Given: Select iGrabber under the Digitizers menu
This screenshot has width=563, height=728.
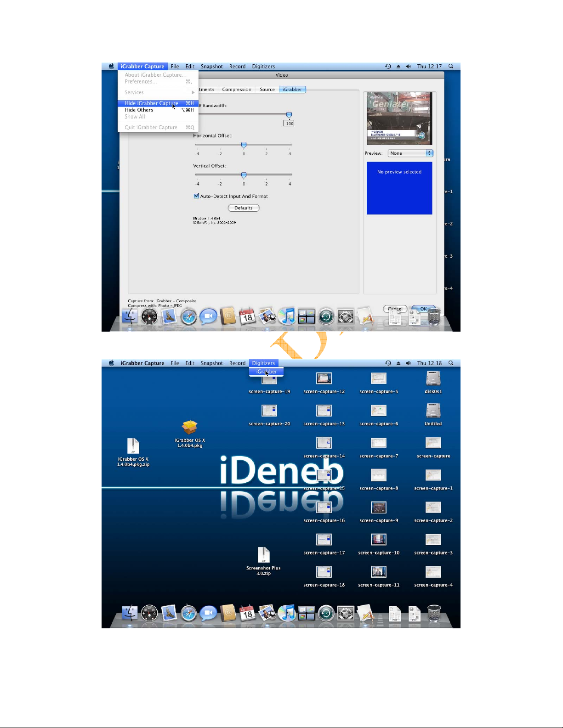Looking at the screenshot, I should coord(267,372).
